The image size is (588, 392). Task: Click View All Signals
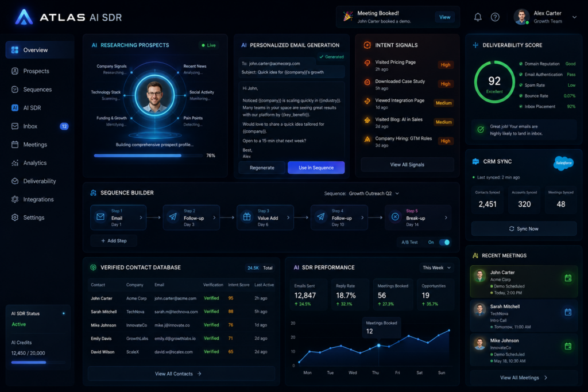tap(407, 165)
